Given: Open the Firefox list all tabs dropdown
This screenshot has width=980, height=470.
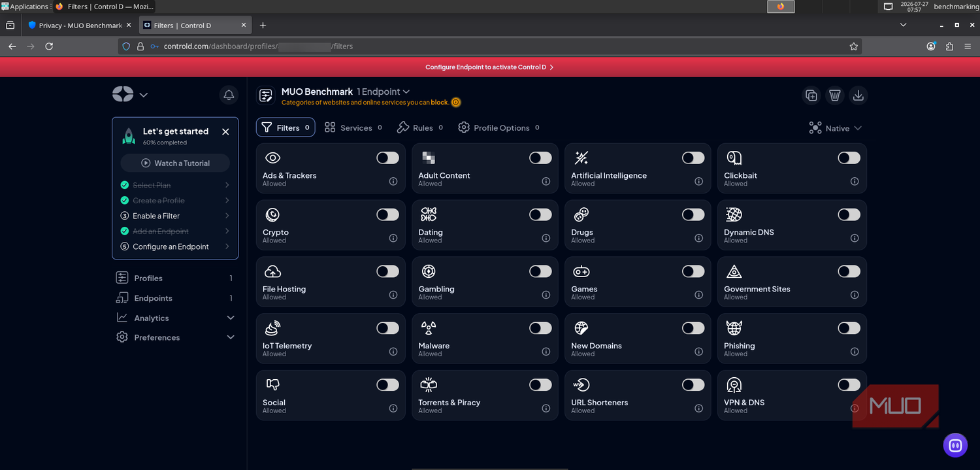Looking at the screenshot, I should click(904, 25).
